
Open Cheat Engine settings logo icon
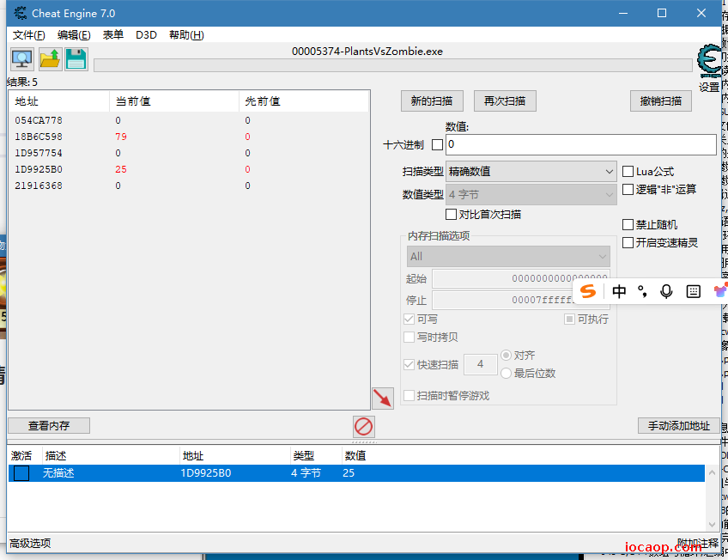[709, 62]
